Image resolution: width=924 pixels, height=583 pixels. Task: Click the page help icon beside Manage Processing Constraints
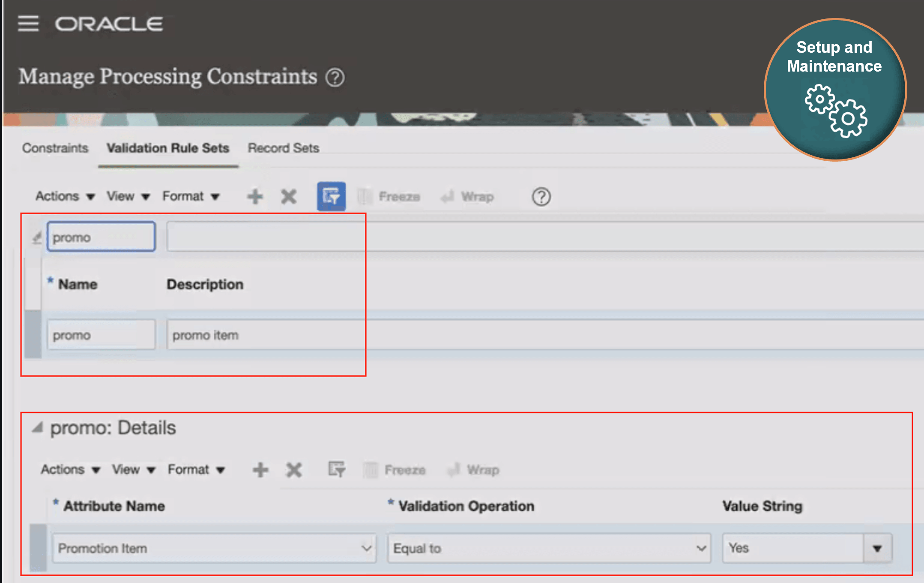(335, 78)
